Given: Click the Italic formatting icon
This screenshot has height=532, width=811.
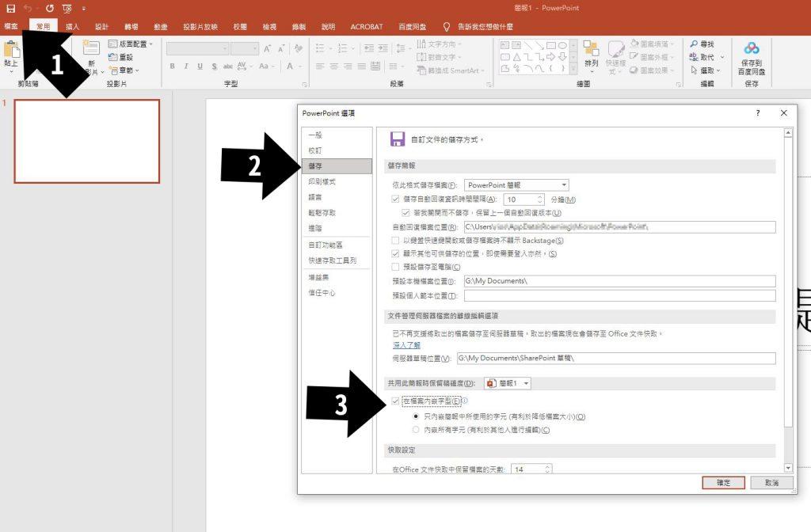Looking at the screenshot, I should (187, 66).
